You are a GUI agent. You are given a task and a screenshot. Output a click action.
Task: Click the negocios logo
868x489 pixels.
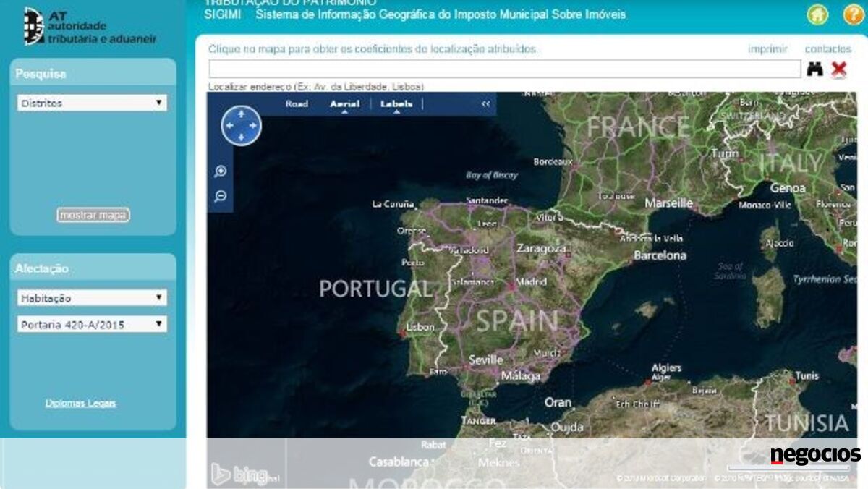(815, 455)
